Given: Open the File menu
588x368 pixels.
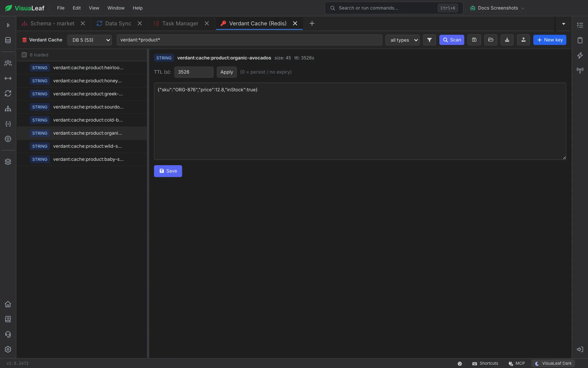Looking at the screenshot, I should [61, 8].
